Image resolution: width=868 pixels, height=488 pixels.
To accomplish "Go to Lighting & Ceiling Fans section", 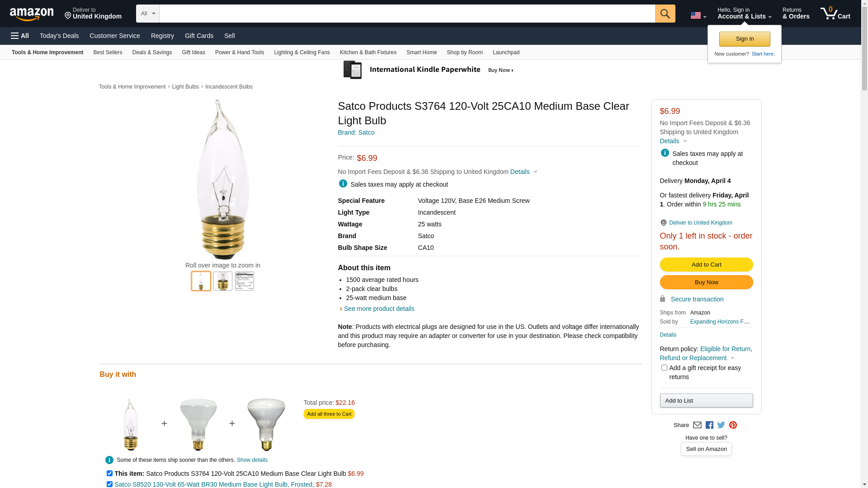I will (x=302, y=52).
